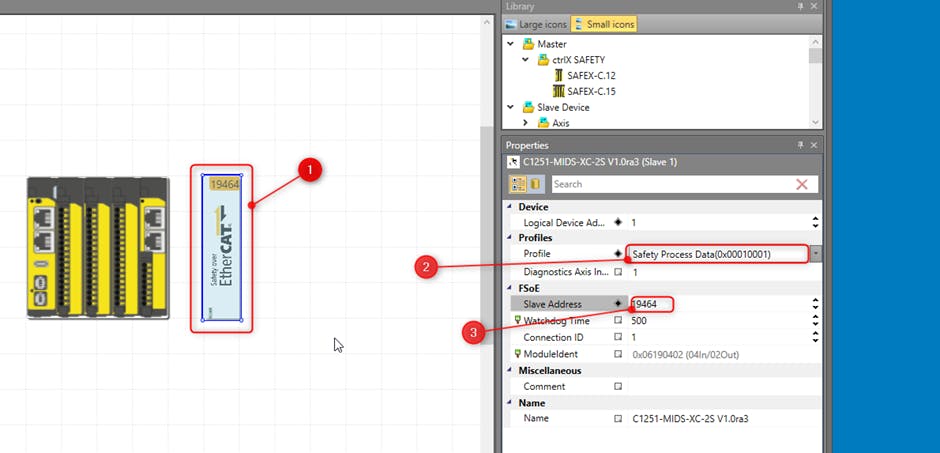The image size is (940, 453).
Task: Click marker next to Watchdog Time
Action: 618,321
